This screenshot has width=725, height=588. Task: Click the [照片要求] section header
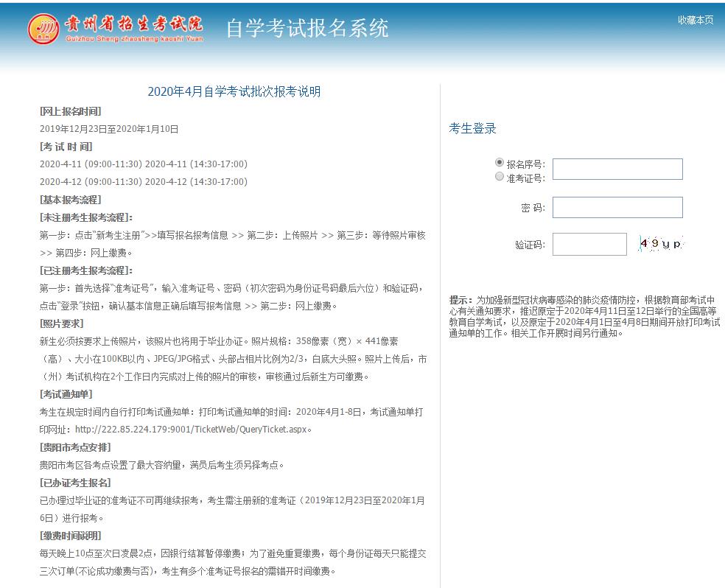[x=62, y=323]
